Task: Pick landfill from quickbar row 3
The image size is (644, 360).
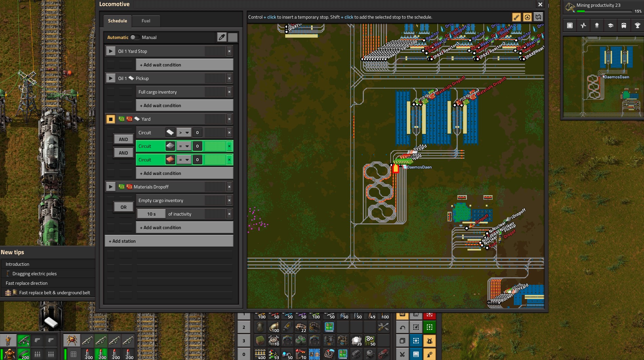Action: 260,340
